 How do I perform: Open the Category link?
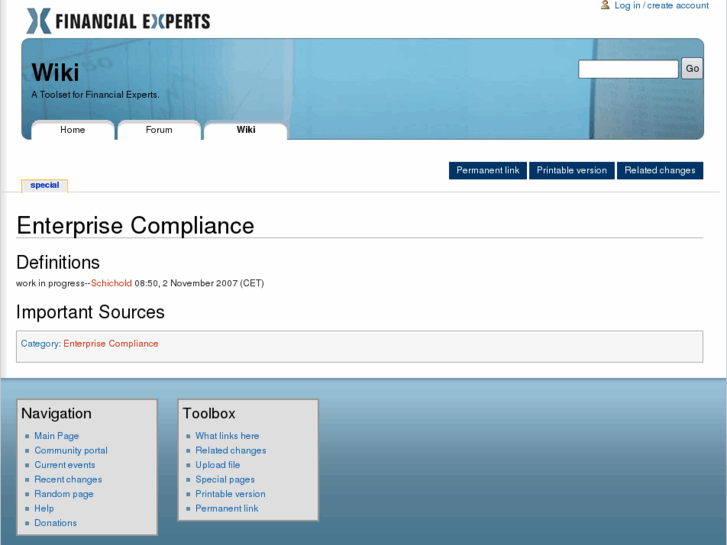click(x=40, y=344)
